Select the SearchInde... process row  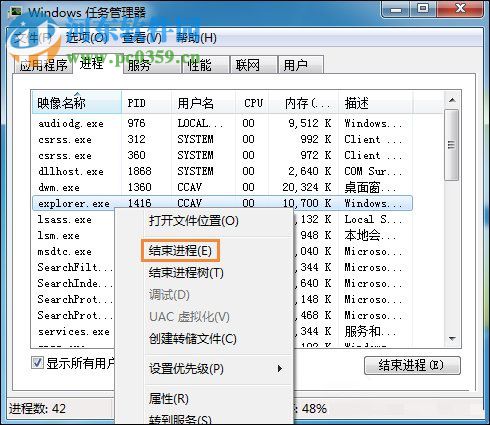coord(75,284)
